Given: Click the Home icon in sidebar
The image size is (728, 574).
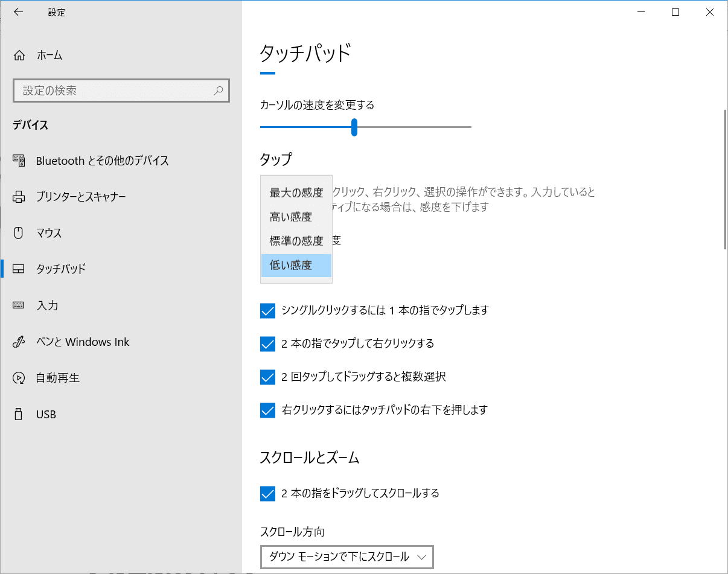Looking at the screenshot, I should pyautogui.click(x=19, y=56).
